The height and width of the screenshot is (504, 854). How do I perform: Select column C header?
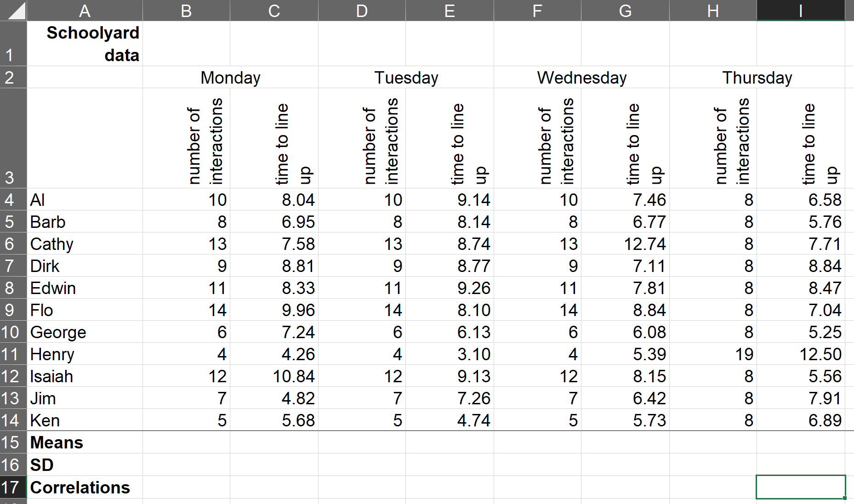click(274, 11)
